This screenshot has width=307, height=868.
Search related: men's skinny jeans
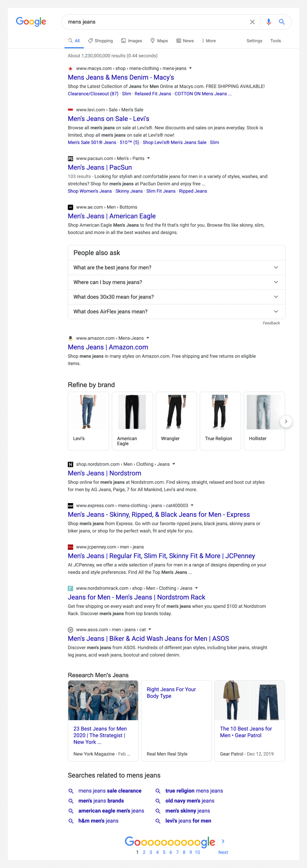(x=188, y=811)
